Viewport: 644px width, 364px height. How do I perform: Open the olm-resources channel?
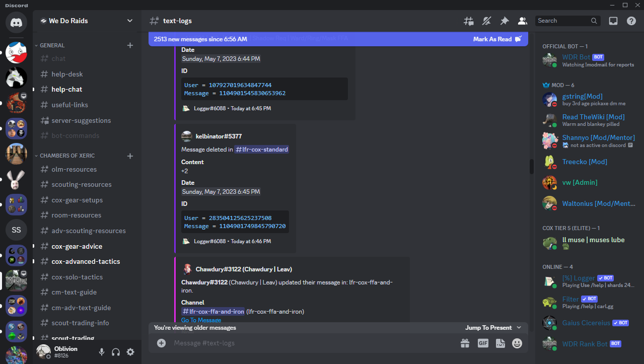[x=87, y=169]
